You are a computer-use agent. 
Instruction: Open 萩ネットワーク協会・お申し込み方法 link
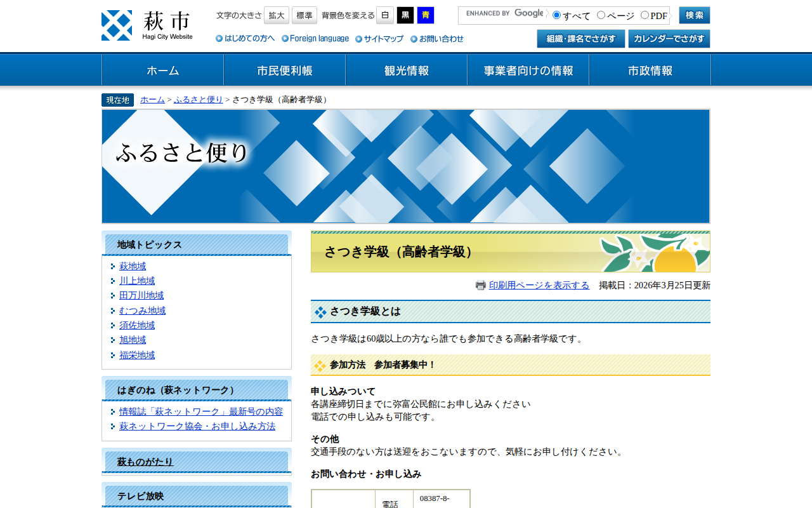197,426
